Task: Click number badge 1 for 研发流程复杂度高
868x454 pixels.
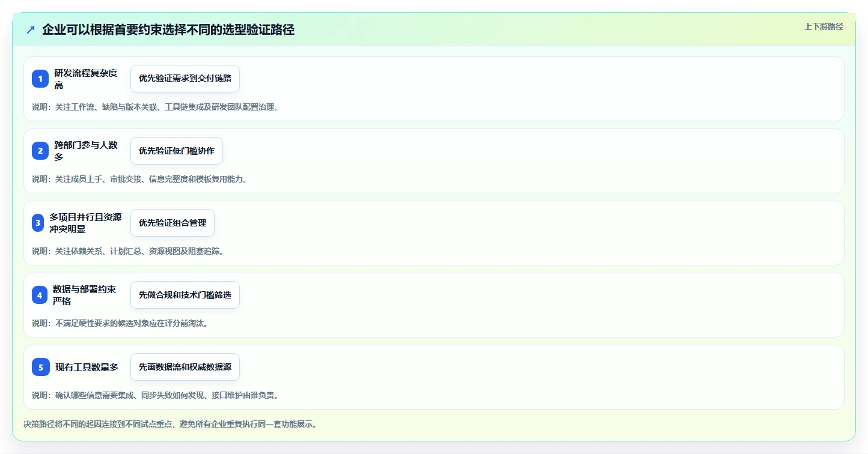Action: click(40, 79)
